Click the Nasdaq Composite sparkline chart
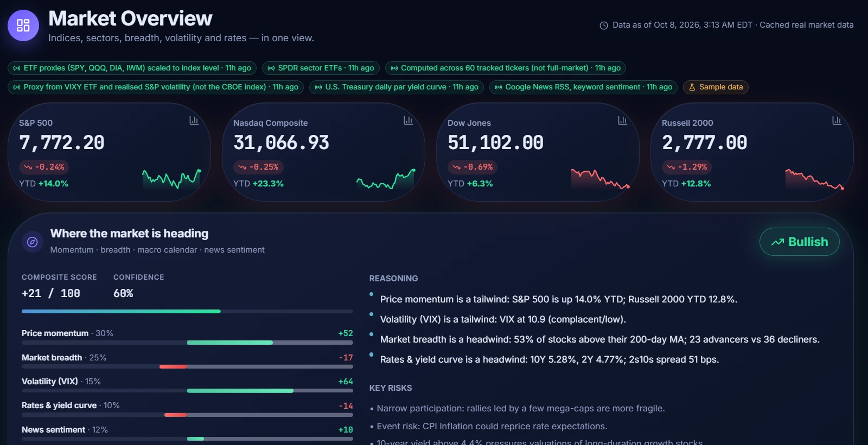This screenshot has width=868, height=445. pyautogui.click(x=386, y=178)
